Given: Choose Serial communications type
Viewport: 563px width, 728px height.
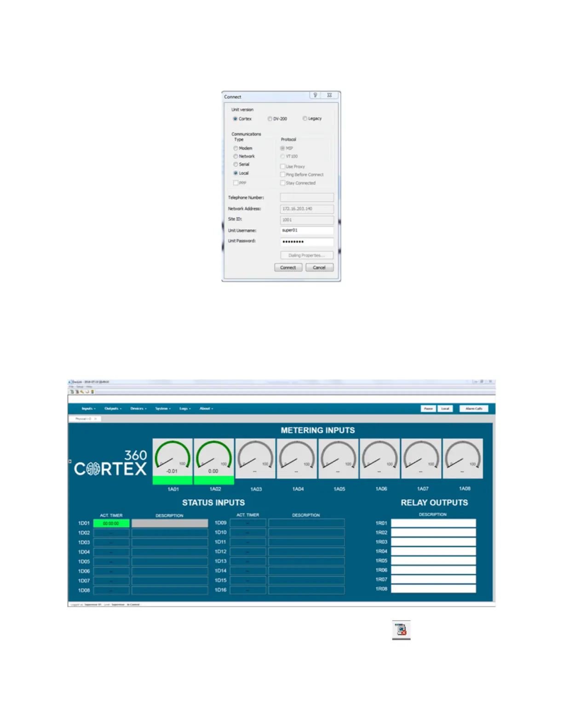Looking at the screenshot, I should [x=236, y=164].
